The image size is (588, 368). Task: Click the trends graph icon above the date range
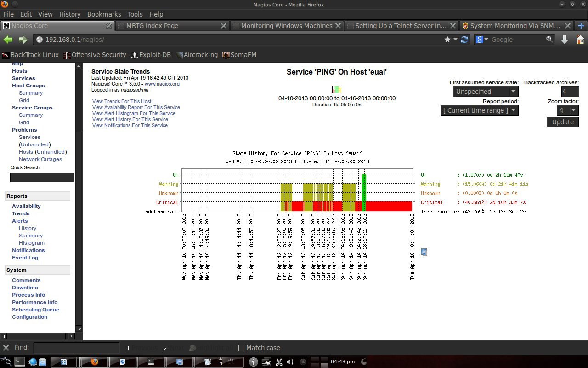click(x=337, y=89)
